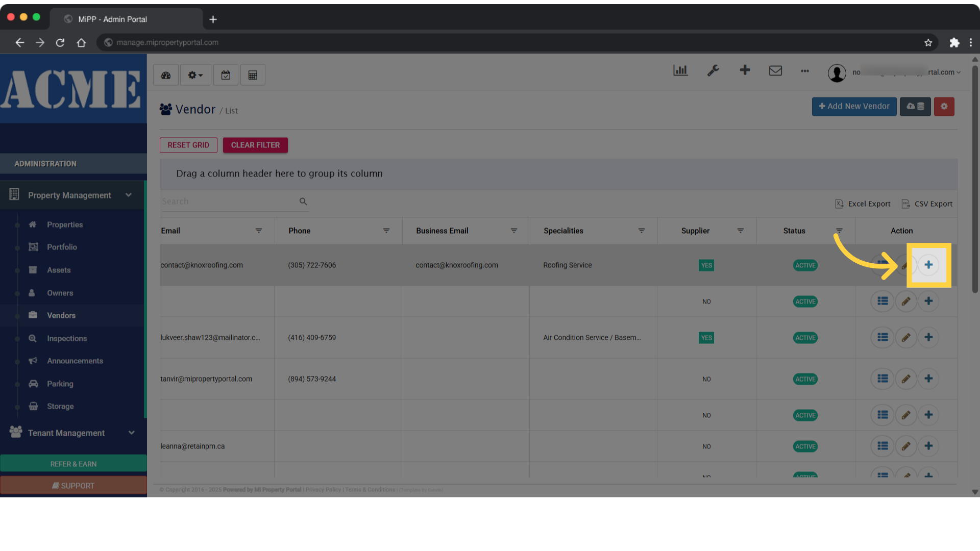This screenshot has height=551, width=980.
Task: Click the Terms & Conditions footer link
Action: pos(370,490)
